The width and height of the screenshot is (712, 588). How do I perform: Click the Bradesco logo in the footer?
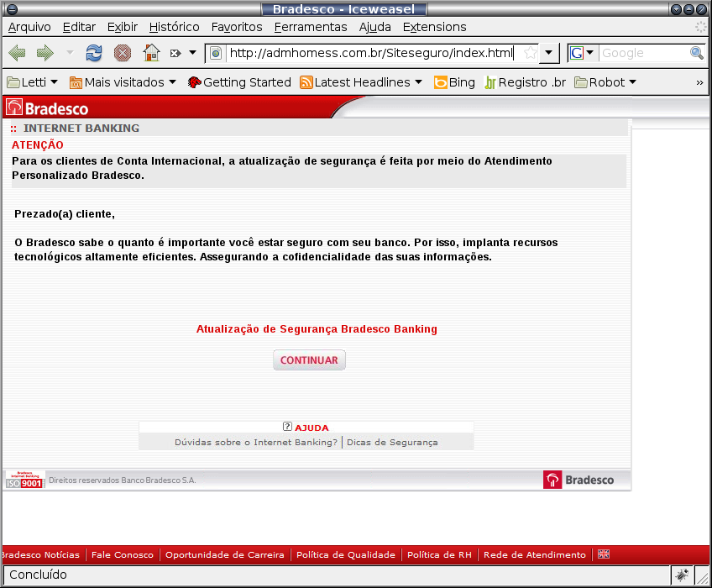pos(578,480)
